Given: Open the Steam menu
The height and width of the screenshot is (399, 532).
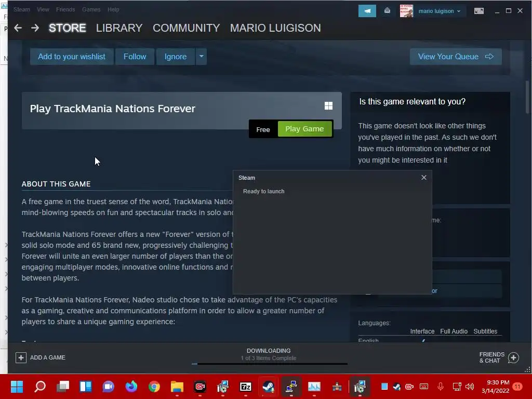Looking at the screenshot, I should tap(22, 9).
